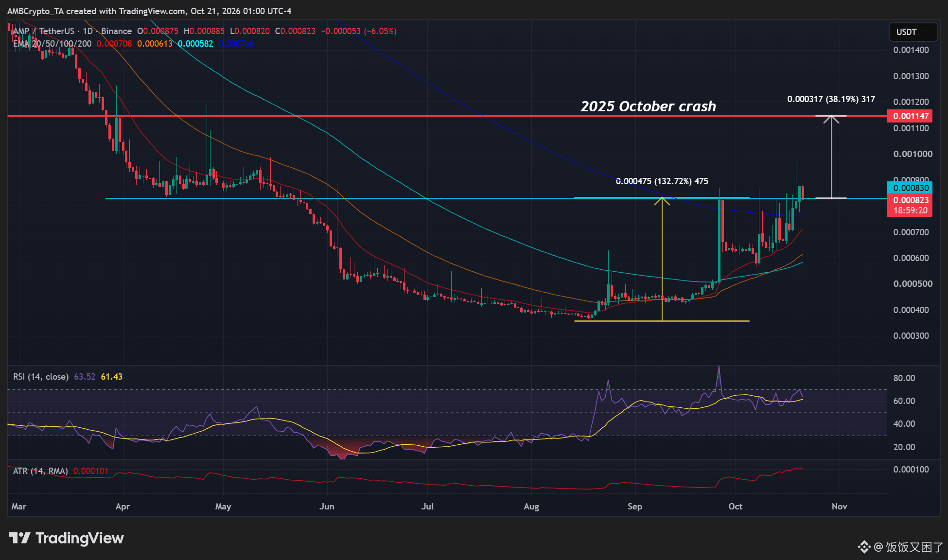The width and height of the screenshot is (948, 560).
Task: Click the TradingView logo in the footer
Action: 67,538
